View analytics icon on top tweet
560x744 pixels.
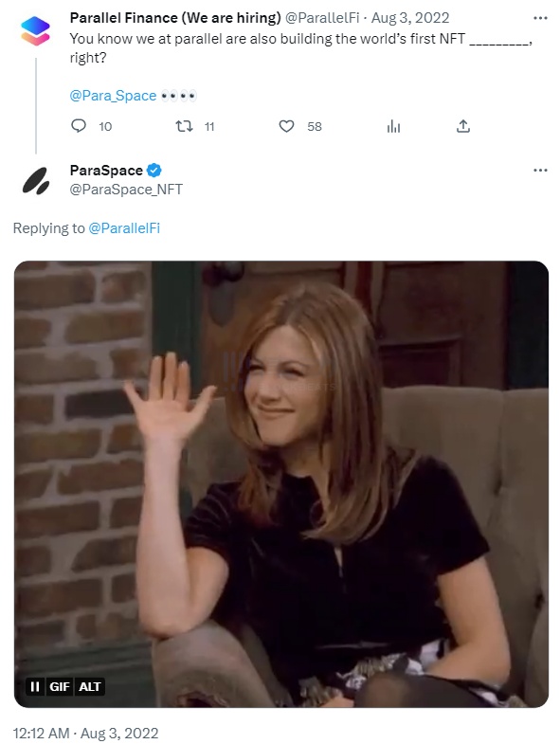click(393, 126)
